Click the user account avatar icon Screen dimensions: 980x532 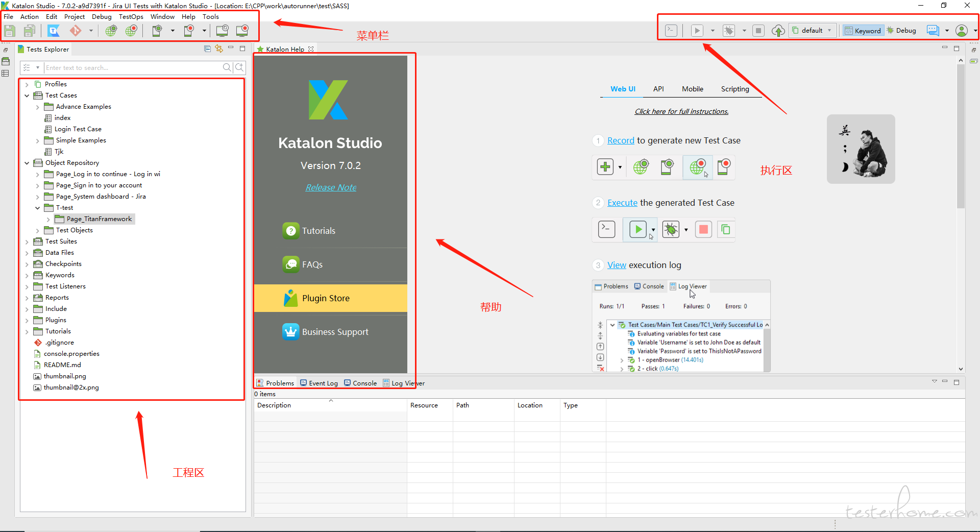[x=962, y=31]
